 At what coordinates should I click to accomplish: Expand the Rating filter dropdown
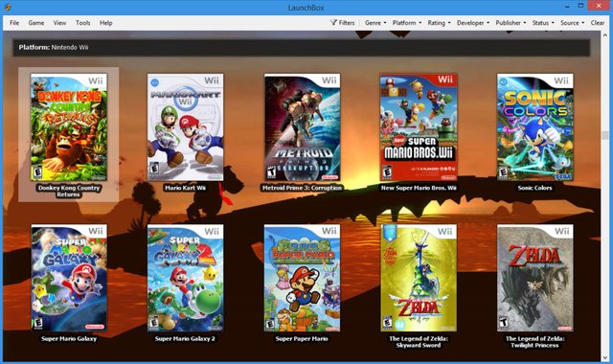pos(439,23)
